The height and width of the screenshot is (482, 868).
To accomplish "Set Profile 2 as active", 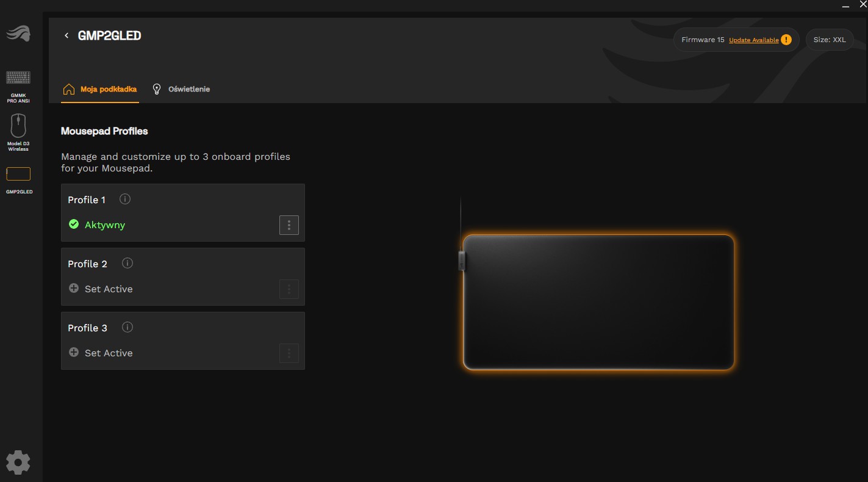I will 101,289.
